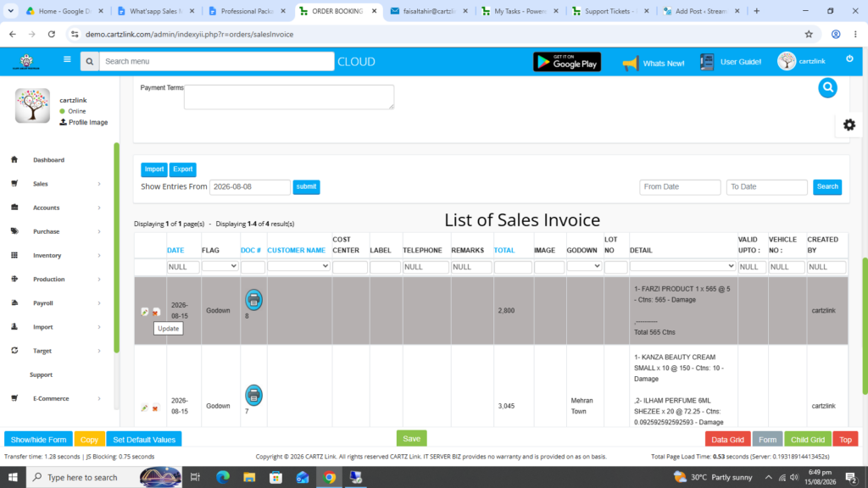Jump to Data Grid section
This screenshot has height=488, width=868.
point(727,440)
